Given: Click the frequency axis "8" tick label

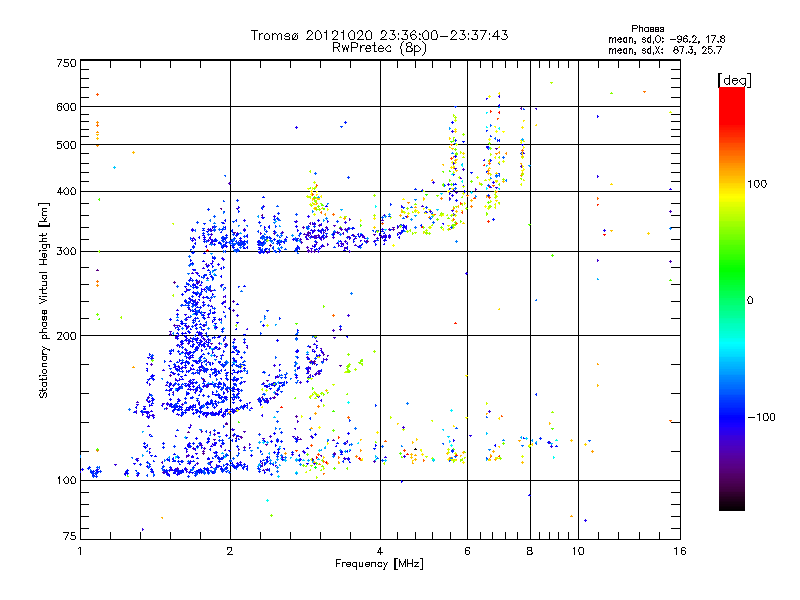Looking at the screenshot, I should 530,551.
